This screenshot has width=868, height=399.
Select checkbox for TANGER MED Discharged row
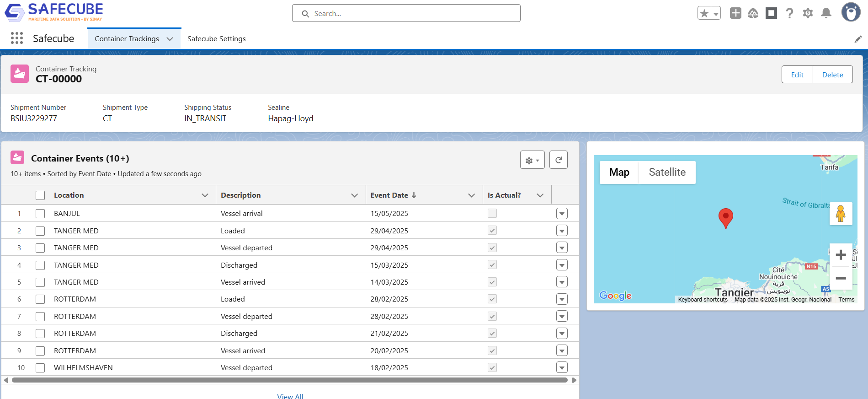click(x=40, y=265)
